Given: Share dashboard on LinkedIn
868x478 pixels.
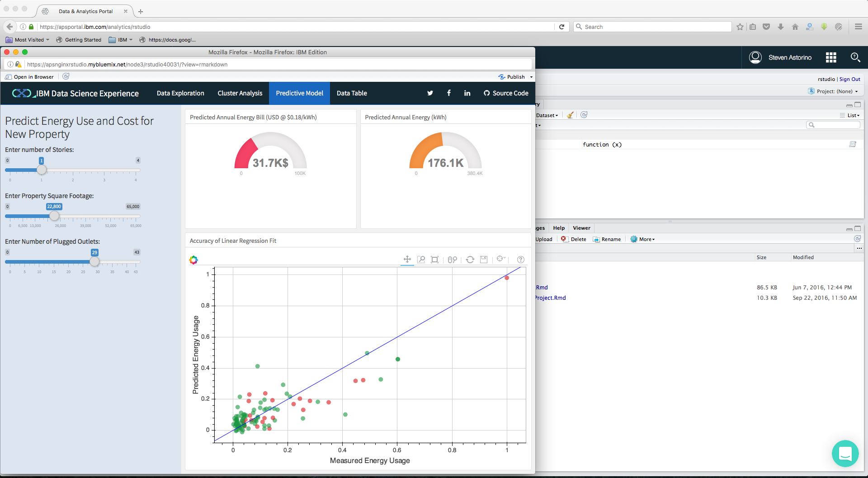Looking at the screenshot, I should tap(467, 93).
